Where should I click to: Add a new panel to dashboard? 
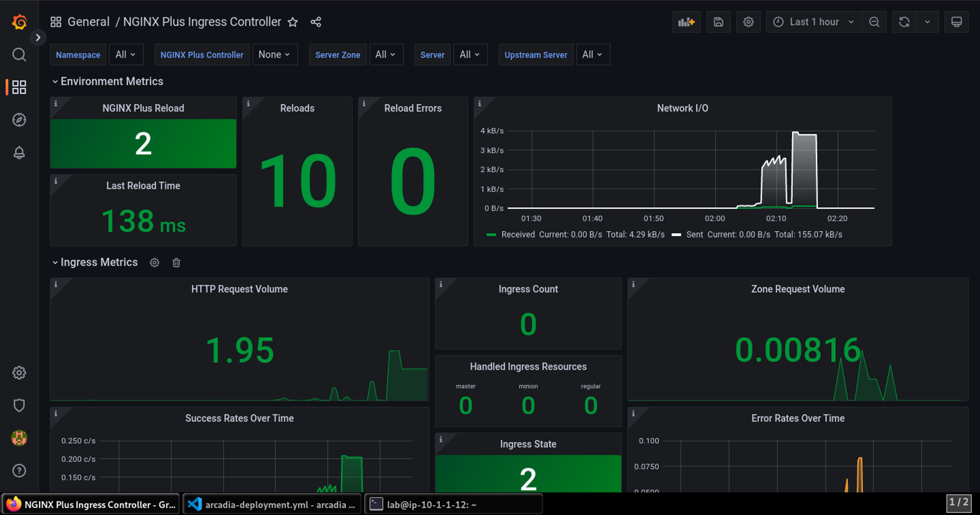(686, 22)
